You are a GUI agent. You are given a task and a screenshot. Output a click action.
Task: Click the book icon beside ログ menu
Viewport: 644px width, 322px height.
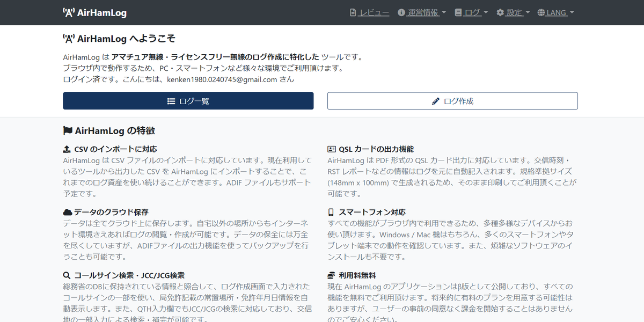(458, 12)
